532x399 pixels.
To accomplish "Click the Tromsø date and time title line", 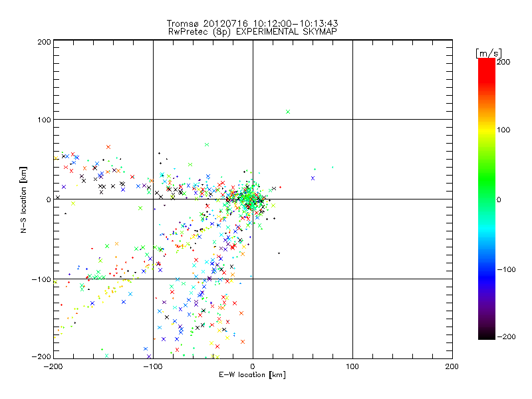I will [x=252, y=23].
